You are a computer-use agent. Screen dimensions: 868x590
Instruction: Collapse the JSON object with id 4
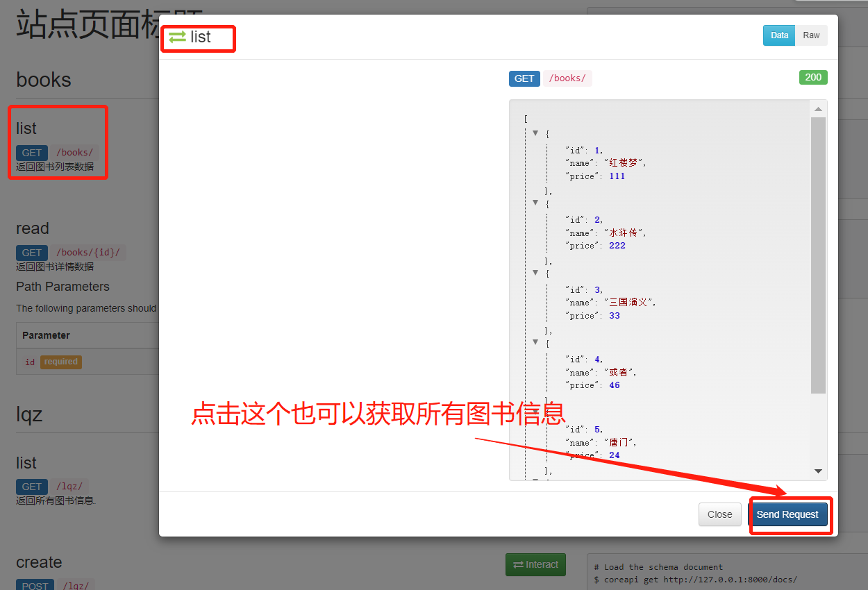click(535, 342)
